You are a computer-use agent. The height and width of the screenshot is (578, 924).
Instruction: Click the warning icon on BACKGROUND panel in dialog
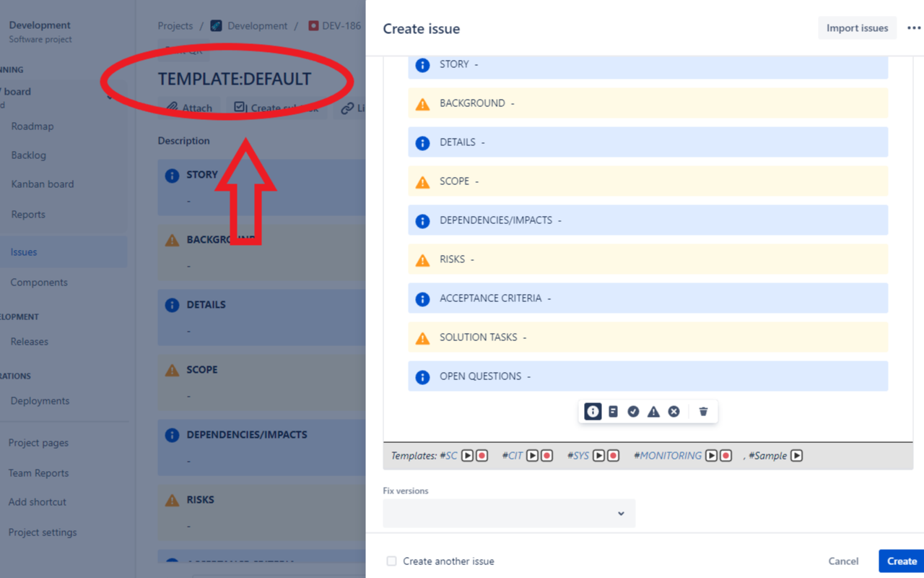[423, 104]
